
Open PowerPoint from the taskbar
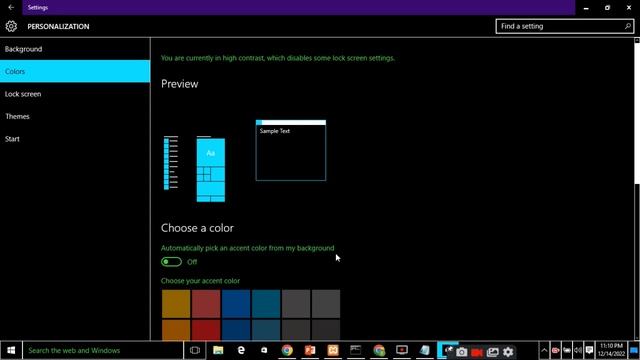[x=310, y=350]
